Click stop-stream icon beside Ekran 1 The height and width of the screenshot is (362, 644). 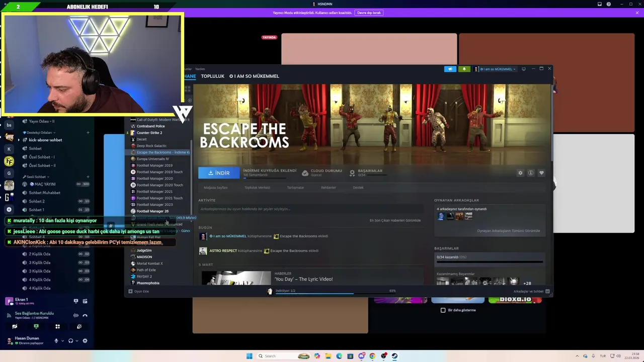tap(76, 301)
